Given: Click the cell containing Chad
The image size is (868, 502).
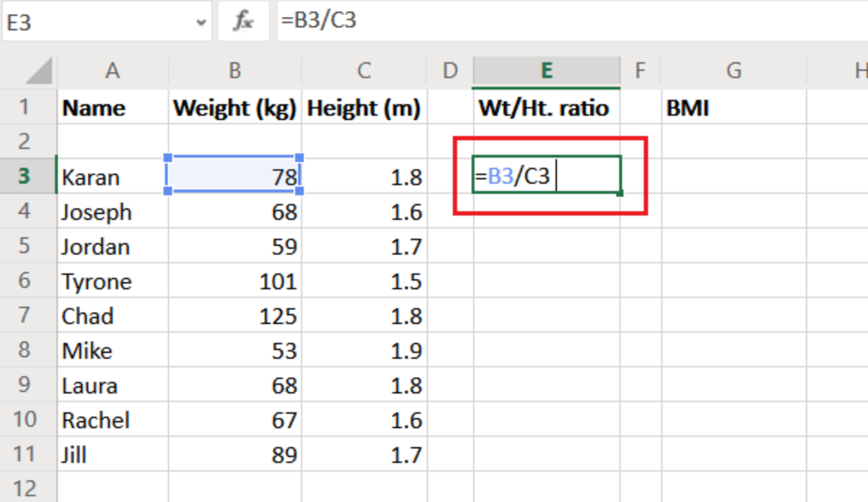Looking at the screenshot, I should 113,315.
